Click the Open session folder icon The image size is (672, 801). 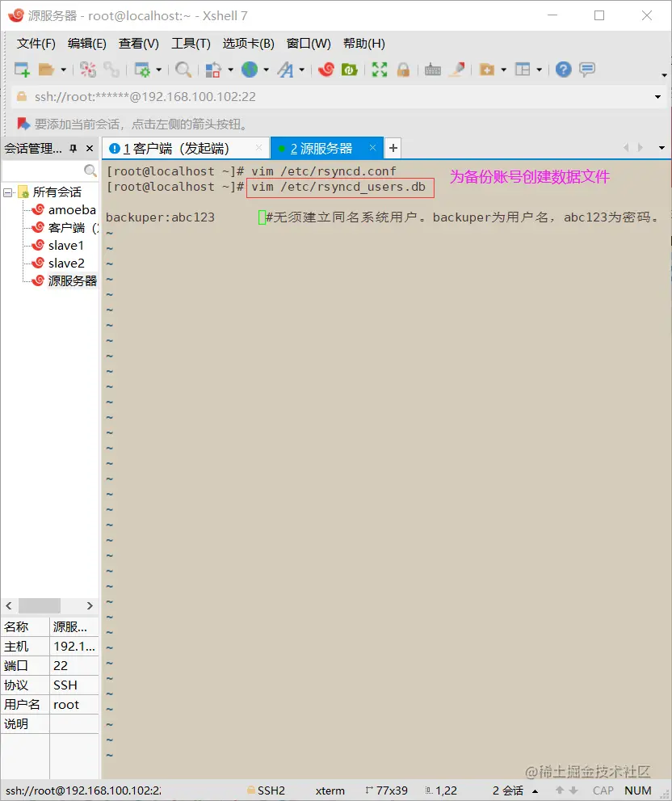[x=47, y=70]
